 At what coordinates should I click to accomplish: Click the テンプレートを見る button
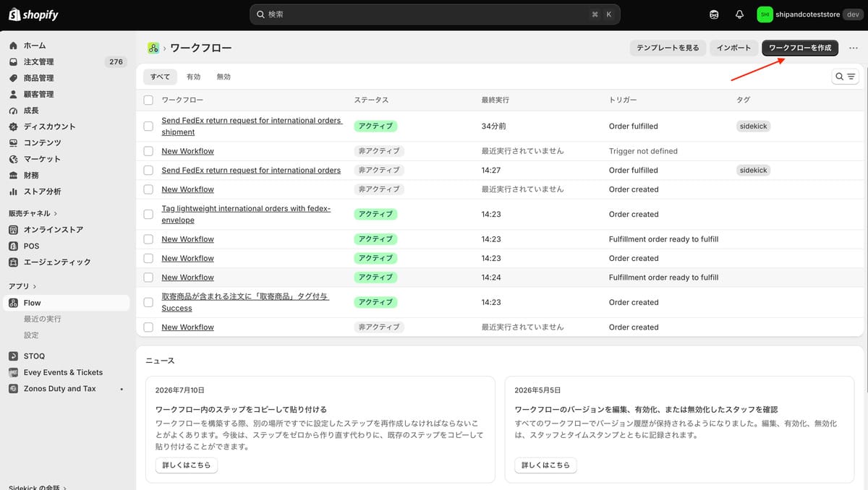668,48
